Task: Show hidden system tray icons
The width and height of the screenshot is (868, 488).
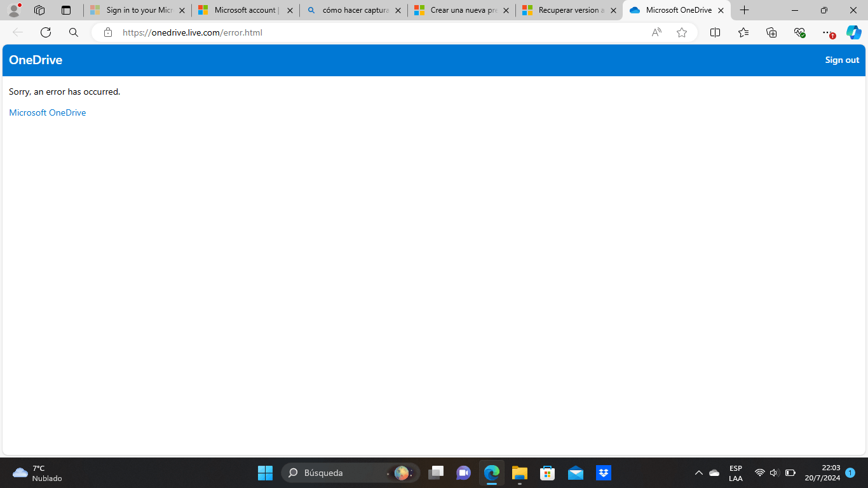Action: [x=698, y=473]
